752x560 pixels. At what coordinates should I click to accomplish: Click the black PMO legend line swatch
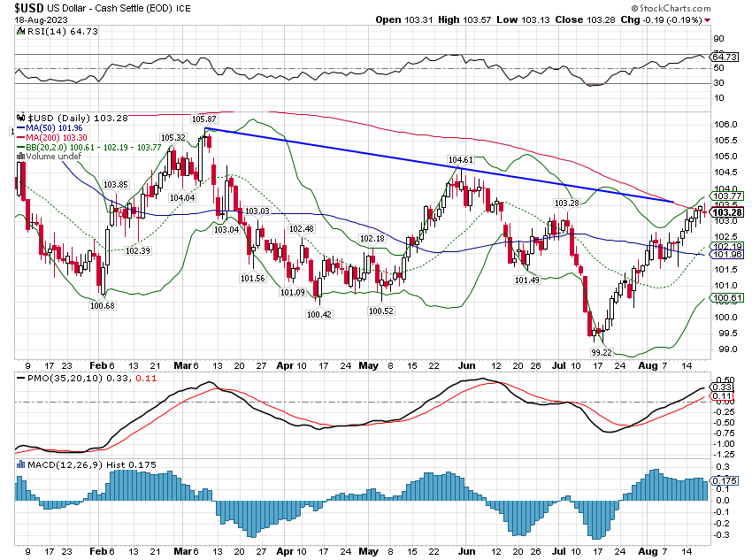tap(20, 378)
